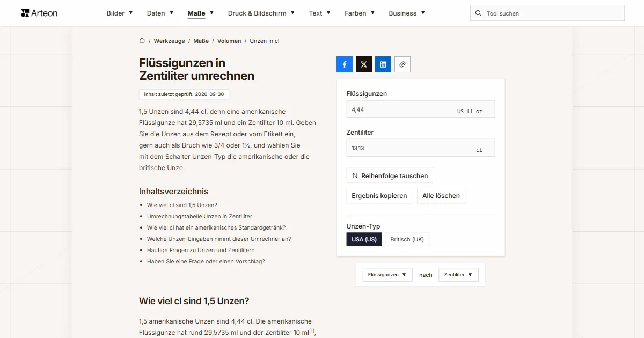Click 'nach' text between unit dropdowns
Screen dimensions: 644x338
(x=426, y=275)
